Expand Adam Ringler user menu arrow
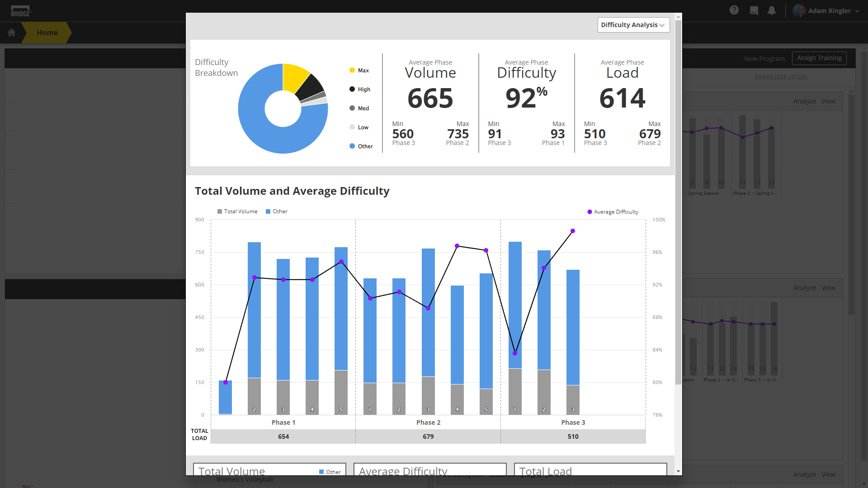The width and height of the screenshot is (868, 488). 857,11
